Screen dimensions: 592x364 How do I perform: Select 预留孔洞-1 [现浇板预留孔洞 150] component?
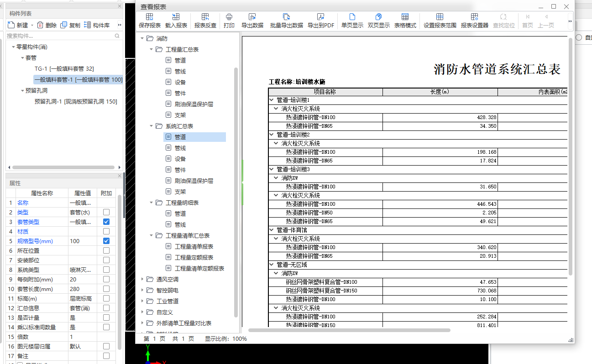click(x=76, y=101)
